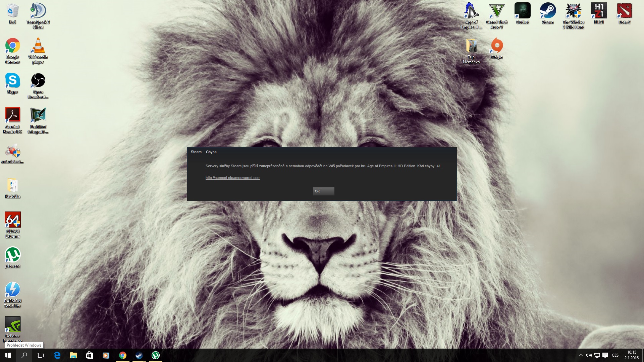Screen dimensions: 644x362
Task: Switch CES keyboard language indicator
Action: pos(615,355)
